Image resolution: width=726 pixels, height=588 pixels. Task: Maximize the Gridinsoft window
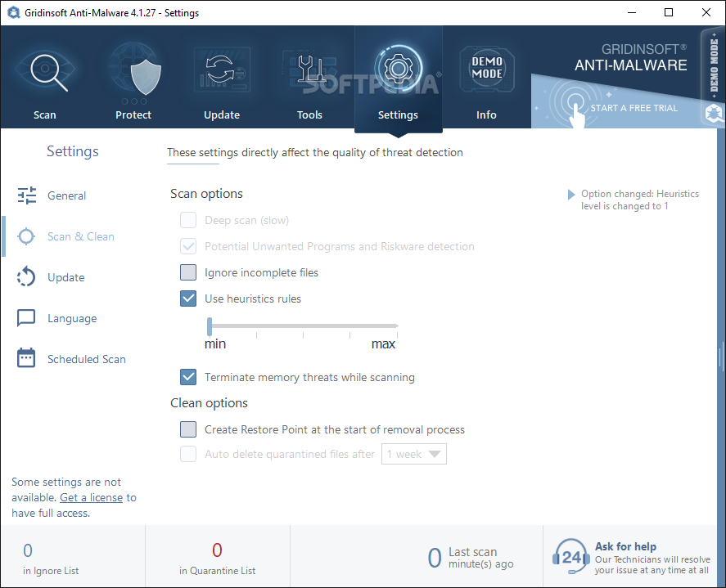coord(669,12)
